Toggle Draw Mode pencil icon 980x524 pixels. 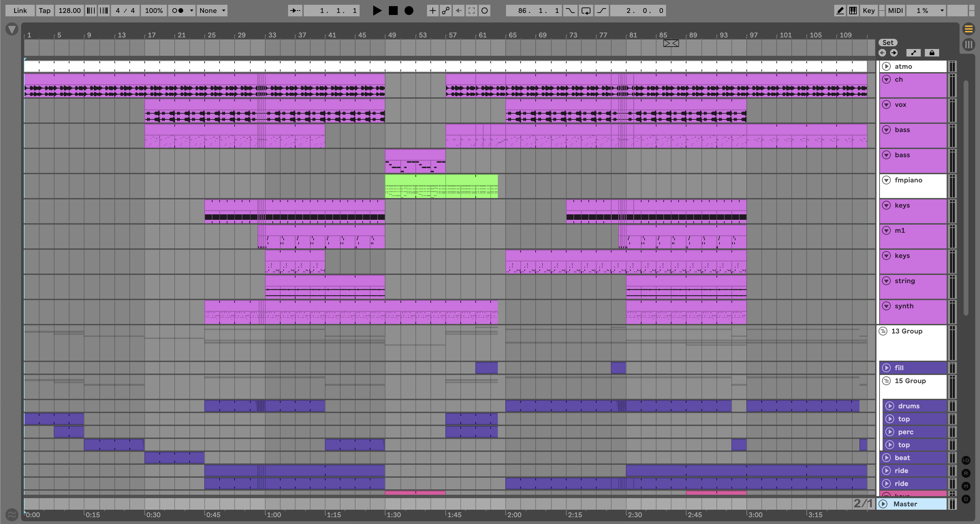840,11
